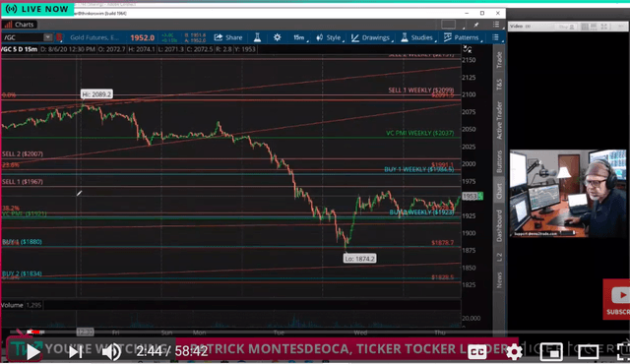This screenshot has width=630, height=364.
Task: Open the Patterns menu
Action: point(462,37)
